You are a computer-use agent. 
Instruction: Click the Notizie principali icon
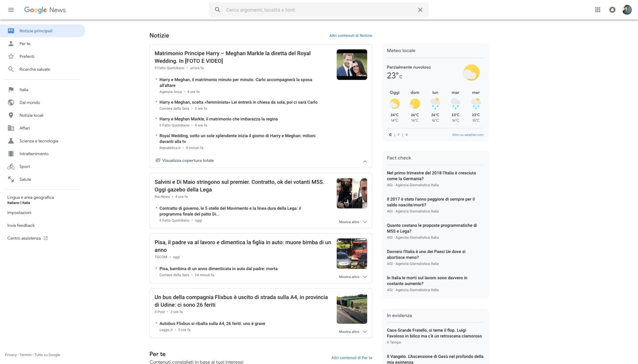pyautogui.click(x=11, y=31)
